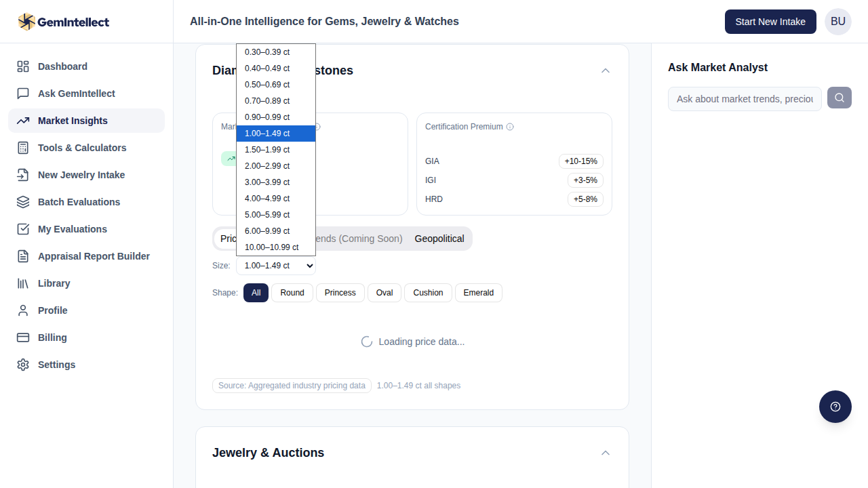Image resolution: width=868 pixels, height=488 pixels.
Task: Click the Dashboard grid icon
Action: [x=23, y=66]
